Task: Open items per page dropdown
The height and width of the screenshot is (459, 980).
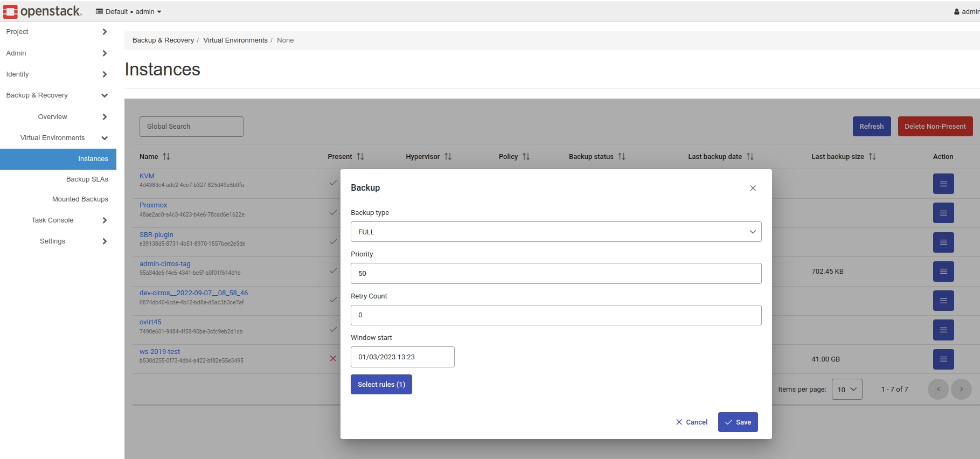Action: (847, 390)
